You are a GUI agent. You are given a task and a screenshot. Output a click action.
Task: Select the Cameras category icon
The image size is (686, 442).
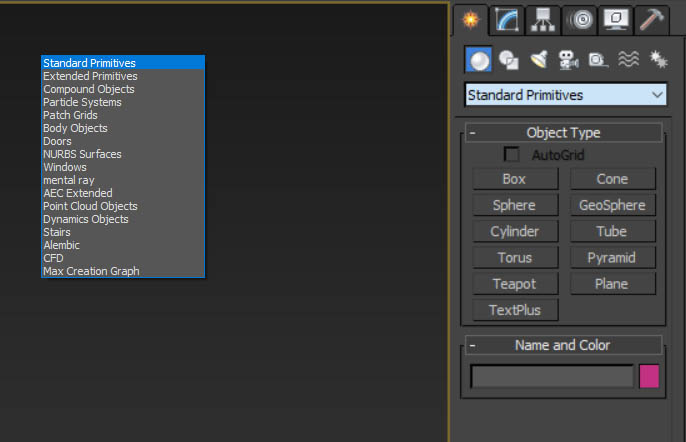click(x=568, y=60)
